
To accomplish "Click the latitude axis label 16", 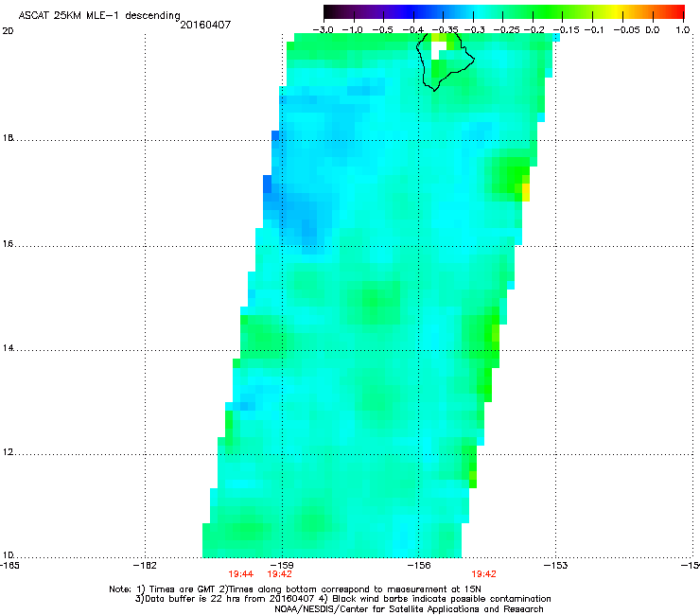I will pos(8,244).
